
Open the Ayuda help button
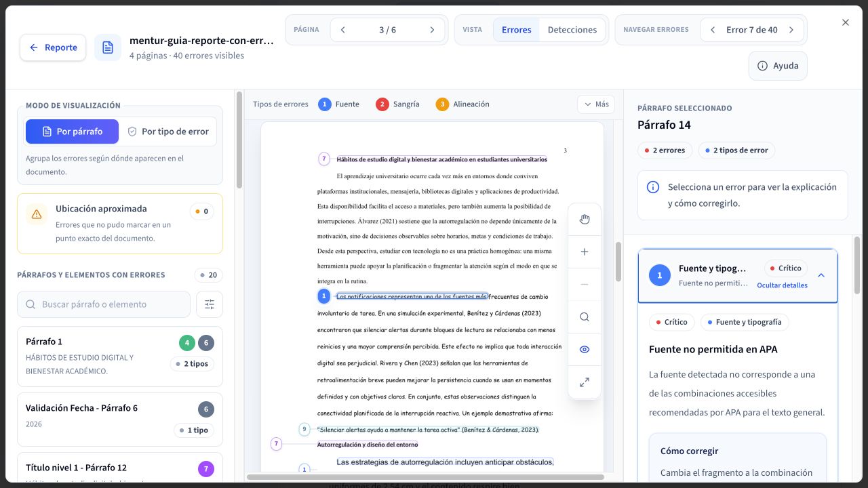pos(778,66)
